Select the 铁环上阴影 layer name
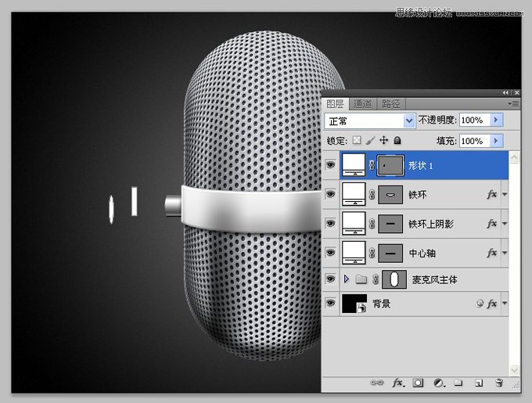 [x=431, y=224]
